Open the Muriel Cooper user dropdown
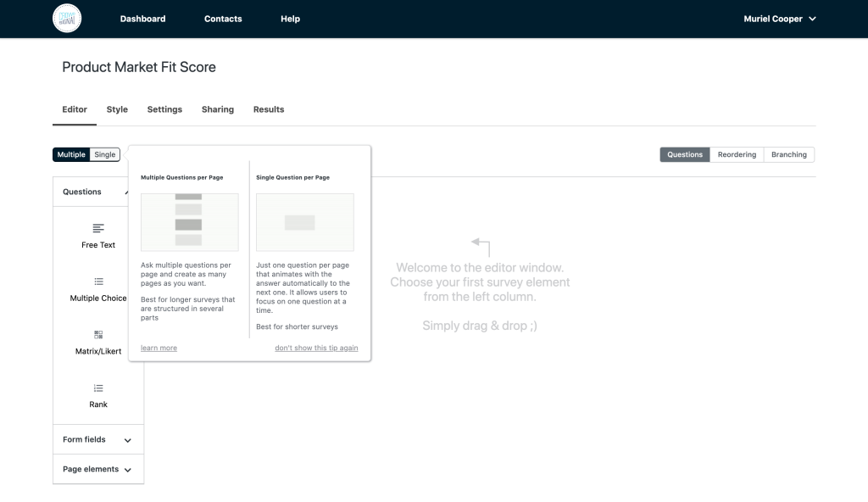868x502 pixels. (779, 19)
